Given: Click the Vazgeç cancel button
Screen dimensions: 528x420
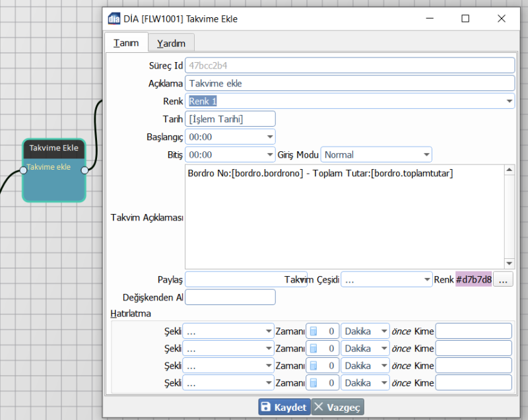Looking at the screenshot, I should (x=338, y=407).
